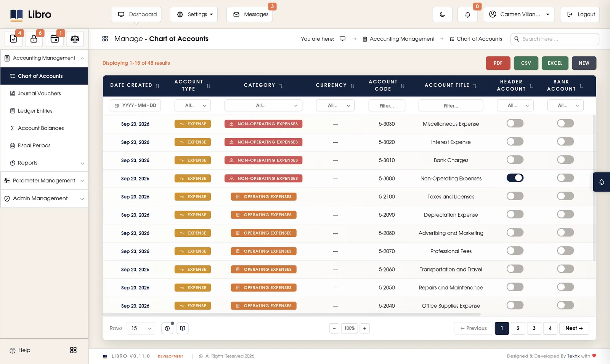
Task: Toggle bank account for Professional Fees
Action: click(x=565, y=251)
